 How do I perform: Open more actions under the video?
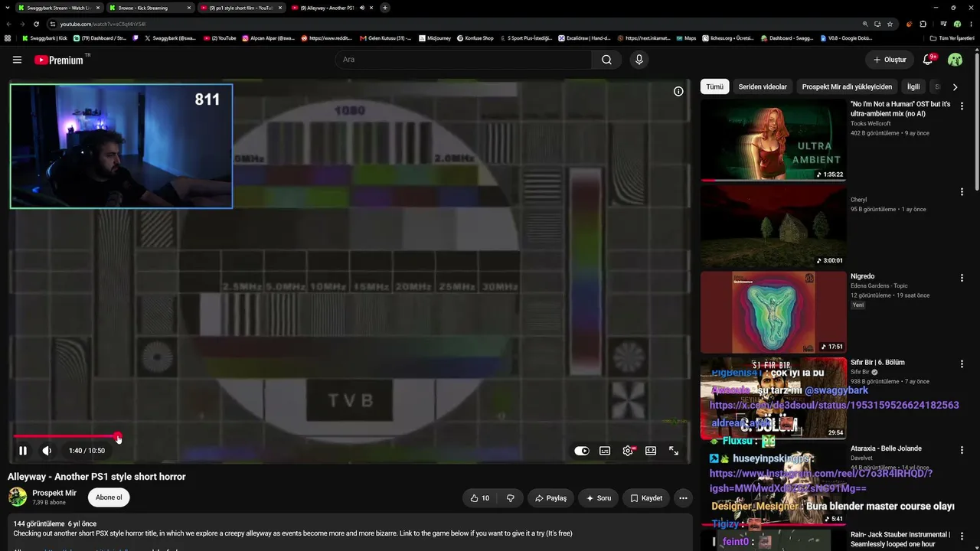[684, 498]
